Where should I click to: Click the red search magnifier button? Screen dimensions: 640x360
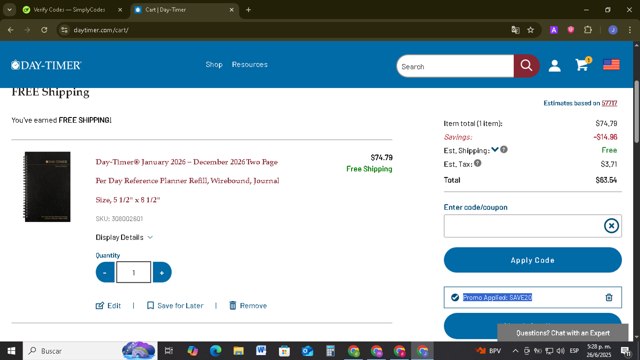[x=526, y=66]
